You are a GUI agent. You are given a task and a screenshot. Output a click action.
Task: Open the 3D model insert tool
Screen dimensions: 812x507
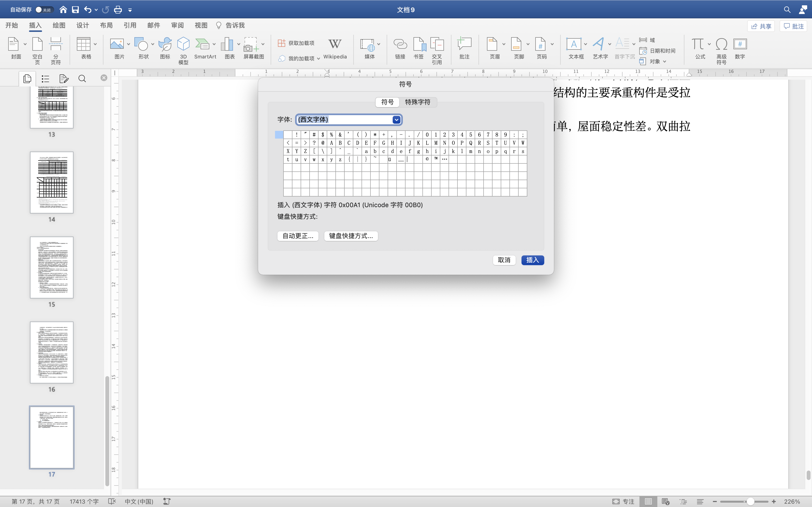point(183,44)
